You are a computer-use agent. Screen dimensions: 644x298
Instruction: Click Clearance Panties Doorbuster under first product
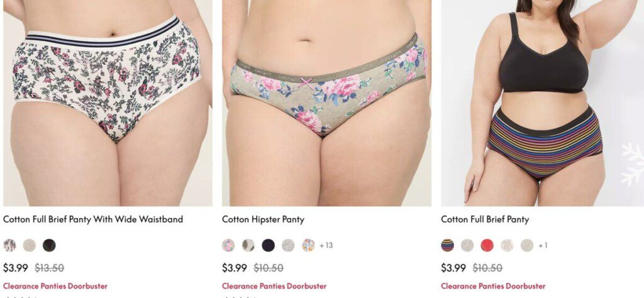55,286
